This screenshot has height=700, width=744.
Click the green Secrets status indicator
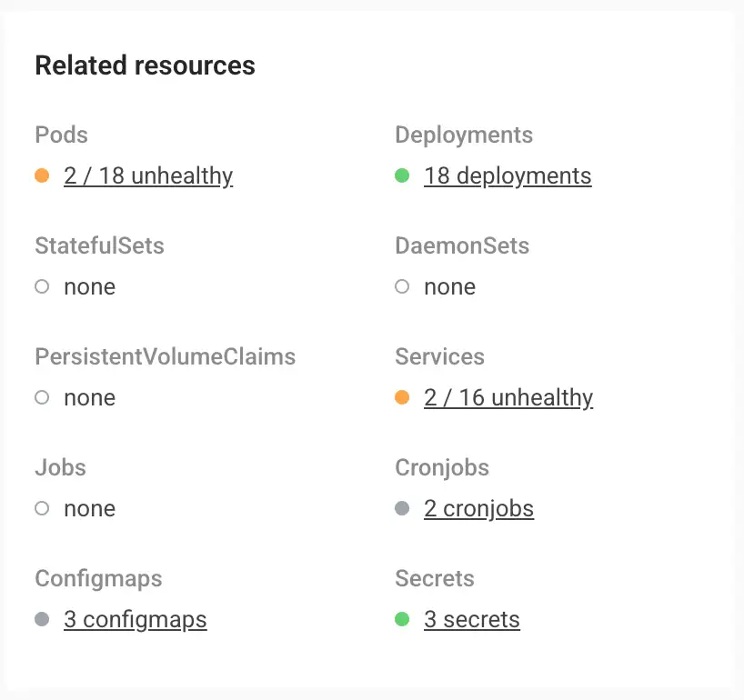402,619
